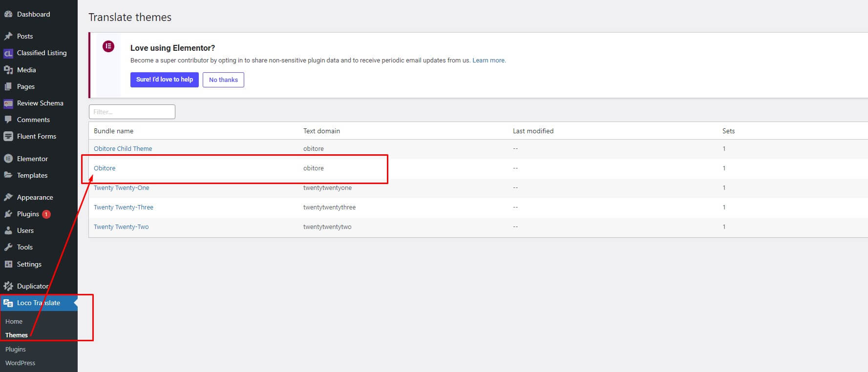The height and width of the screenshot is (372, 868).
Task: Click the Templates folder icon
Action: [8, 175]
